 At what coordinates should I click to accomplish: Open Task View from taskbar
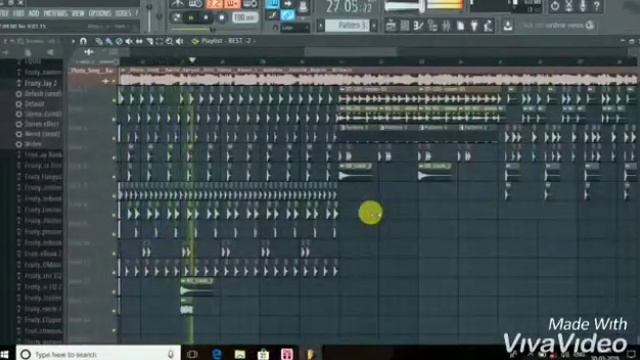(192, 354)
